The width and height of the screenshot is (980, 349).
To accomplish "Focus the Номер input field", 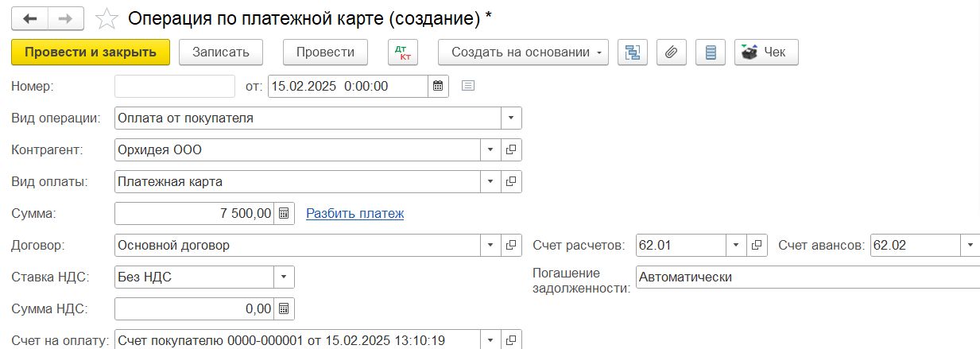I will pos(175,86).
